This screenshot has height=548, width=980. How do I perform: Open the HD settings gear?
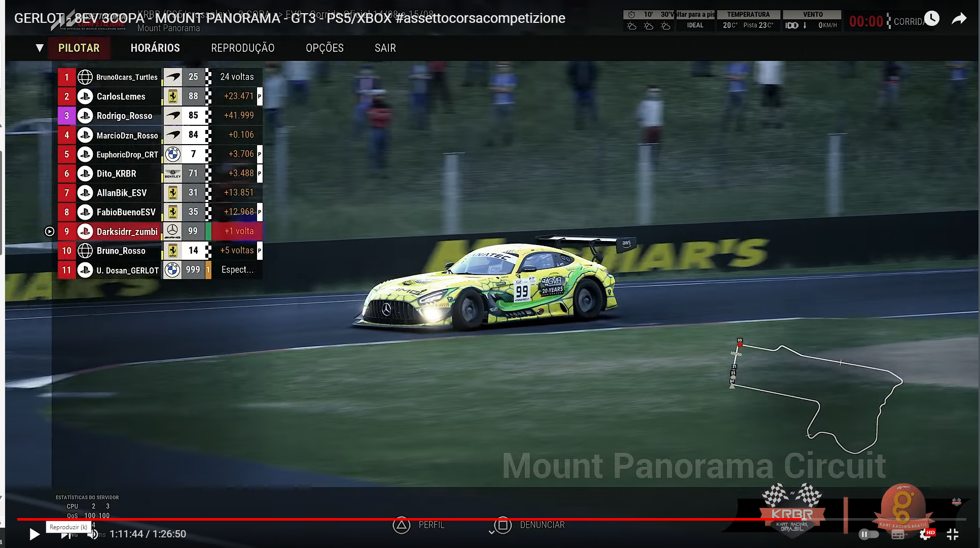(927, 534)
